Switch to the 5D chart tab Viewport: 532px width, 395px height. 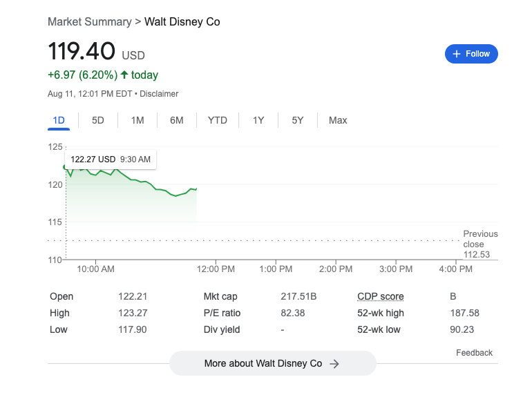pos(98,120)
